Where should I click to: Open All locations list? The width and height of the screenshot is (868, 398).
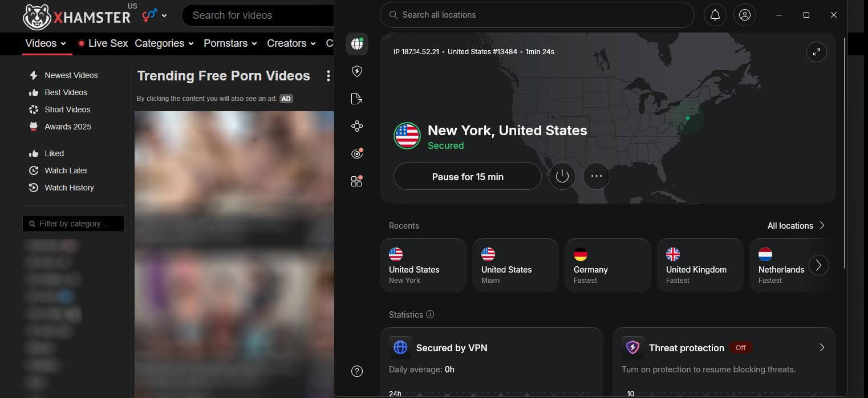(x=796, y=226)
